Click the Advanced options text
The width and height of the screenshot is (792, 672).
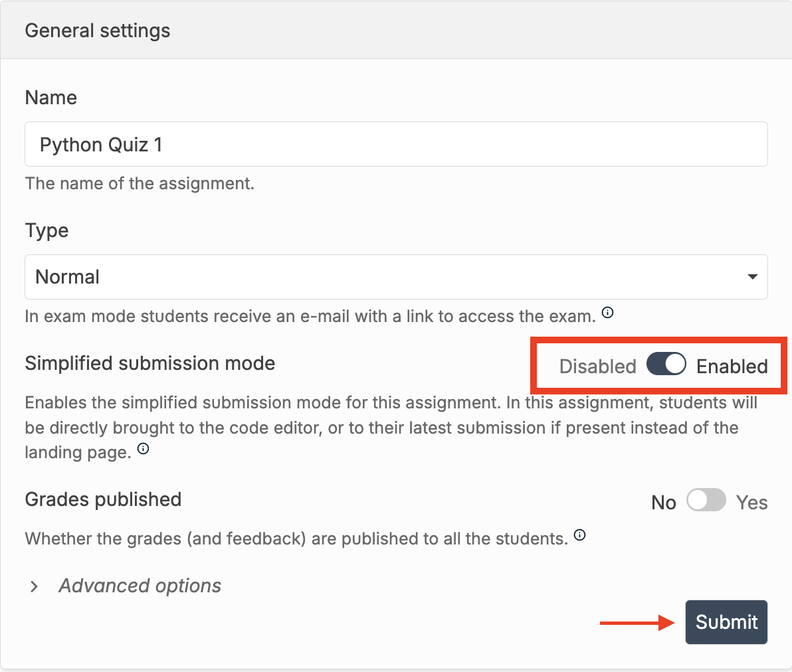tap(140, 586)
